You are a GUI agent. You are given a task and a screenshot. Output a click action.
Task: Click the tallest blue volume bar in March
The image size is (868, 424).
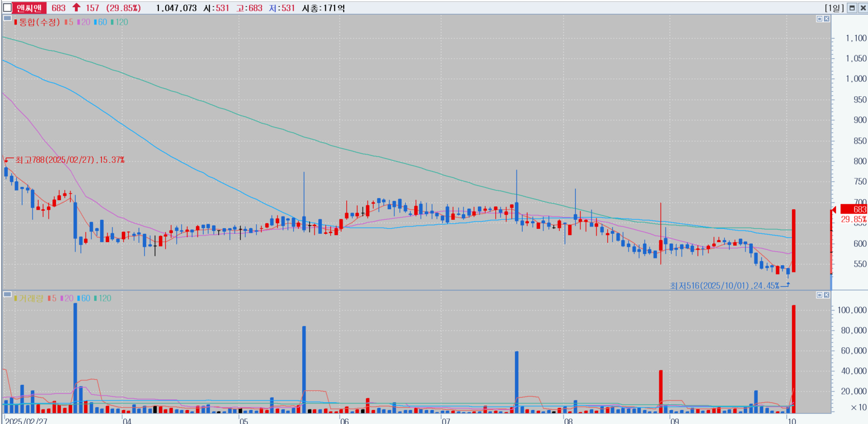tap(76, 358)
